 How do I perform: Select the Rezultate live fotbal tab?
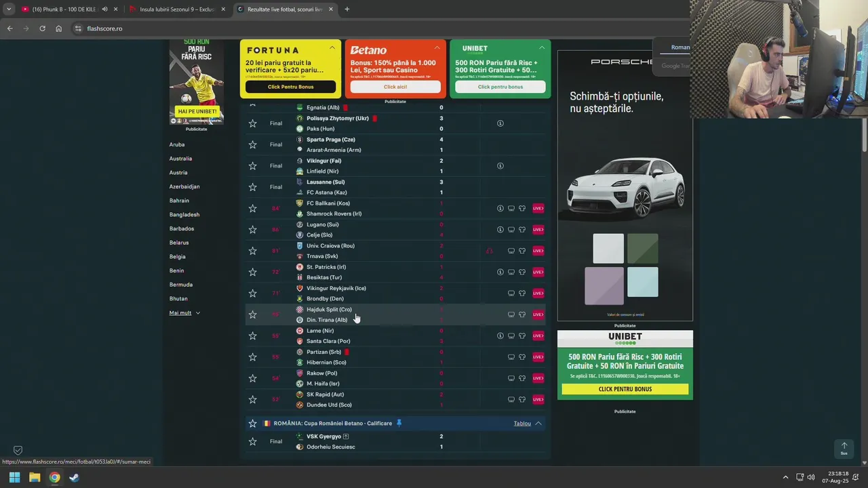coord(285,9)
